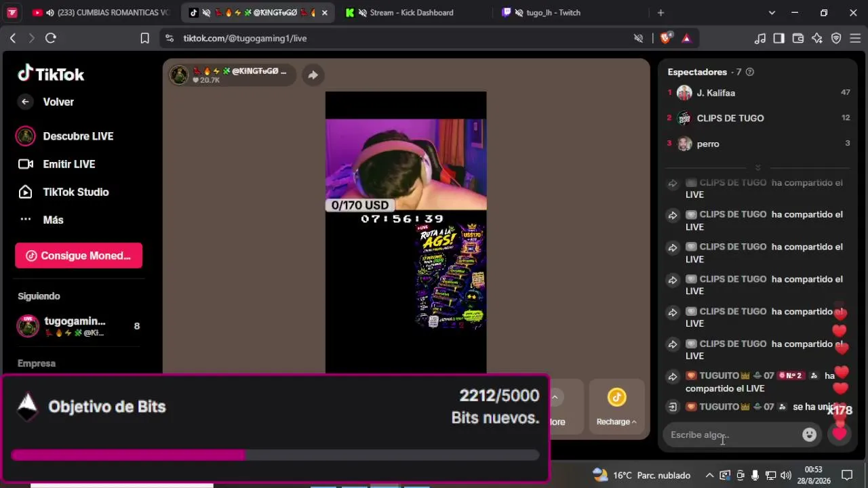Open the Brave Wallet icon

[798, 39]
